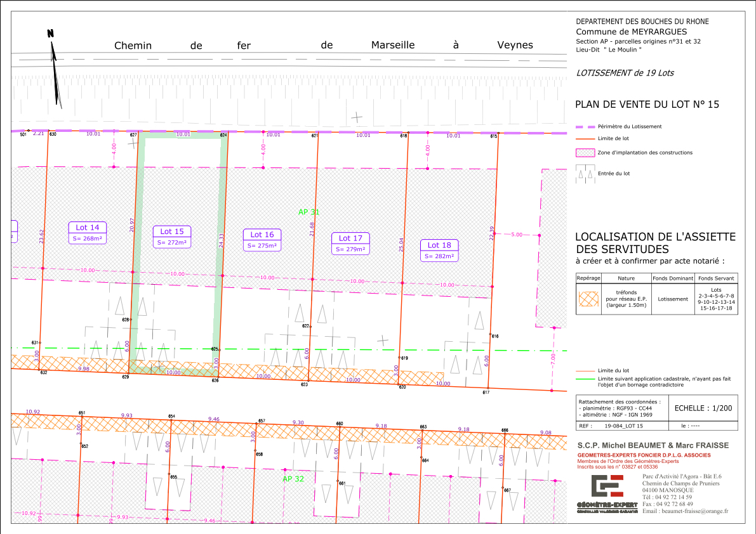
Task: Click the Rattachement des coordonnées text block
Action: click(619, 408)
